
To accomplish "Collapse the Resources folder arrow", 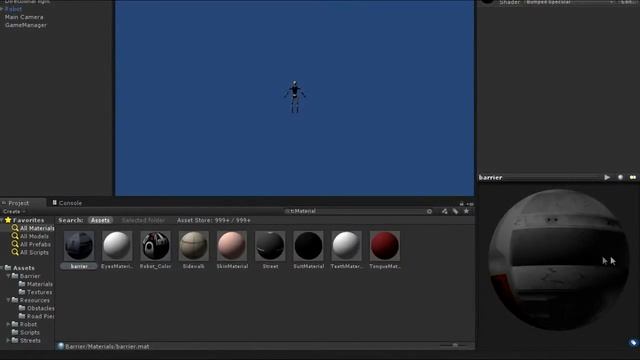I will point(8,300).
